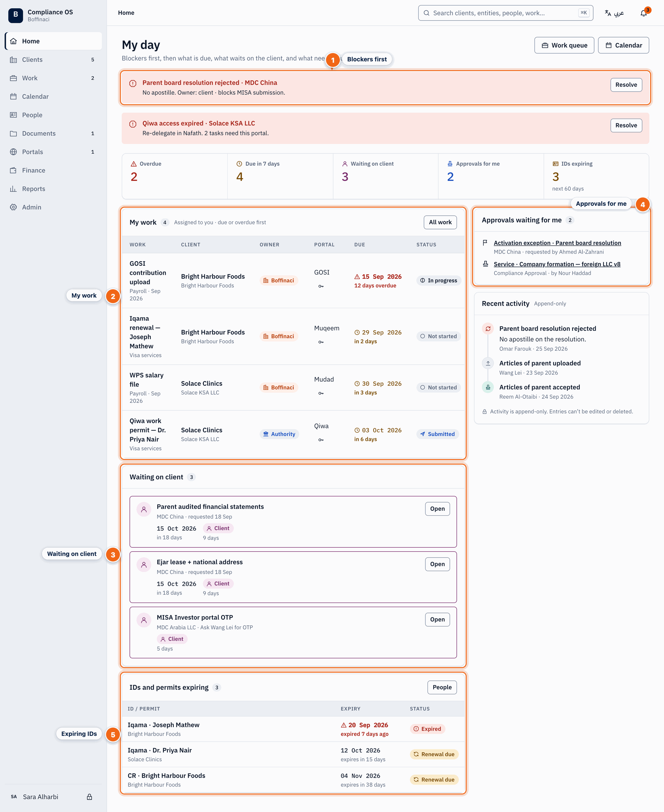Viewport: 664px width, 812px height.
Task: Open the Activation exception approval link
Action: [x=557, y=243]
